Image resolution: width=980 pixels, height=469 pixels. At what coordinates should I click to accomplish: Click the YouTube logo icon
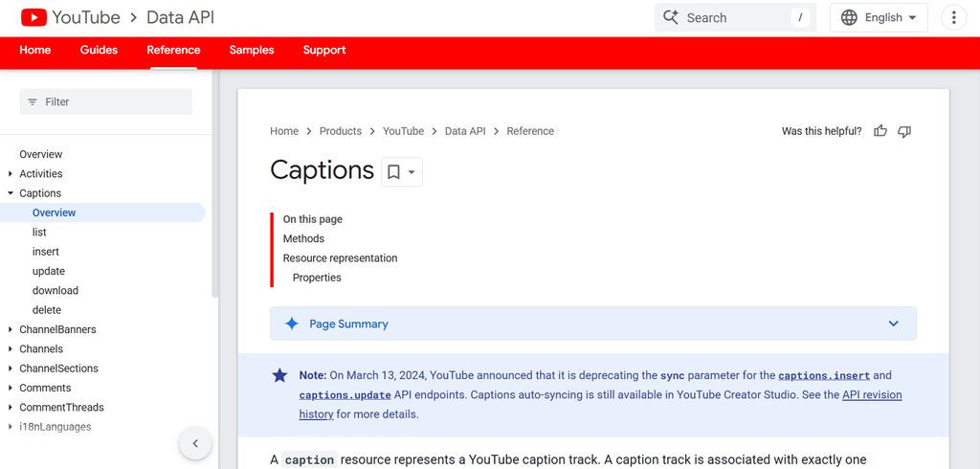[33, 17]
